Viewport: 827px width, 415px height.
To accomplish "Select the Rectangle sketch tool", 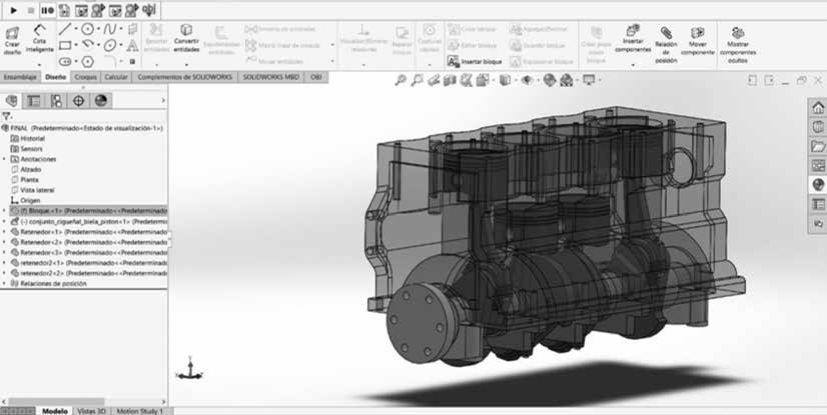I will [65, 46].
